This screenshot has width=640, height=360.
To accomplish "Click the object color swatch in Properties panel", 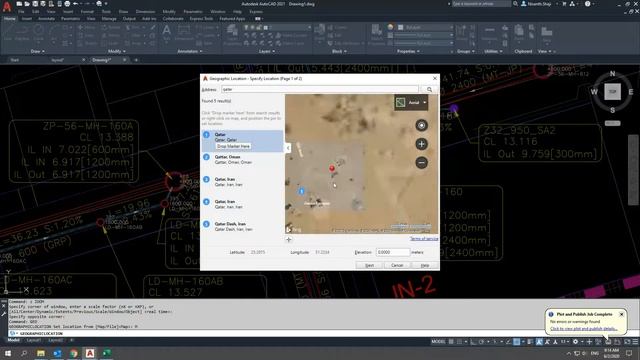I will click(x=400, y=27).
